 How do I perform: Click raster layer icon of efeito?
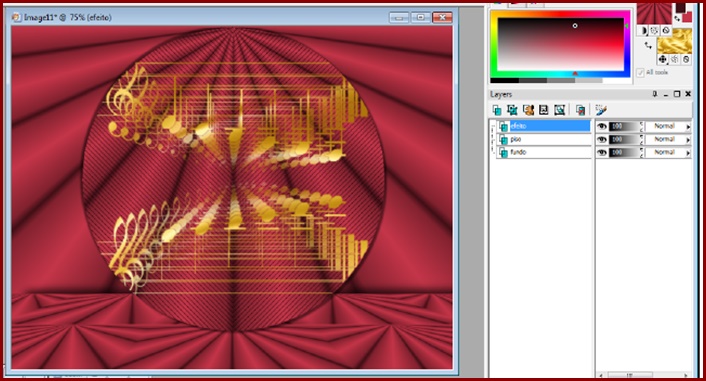pos(503,127)
